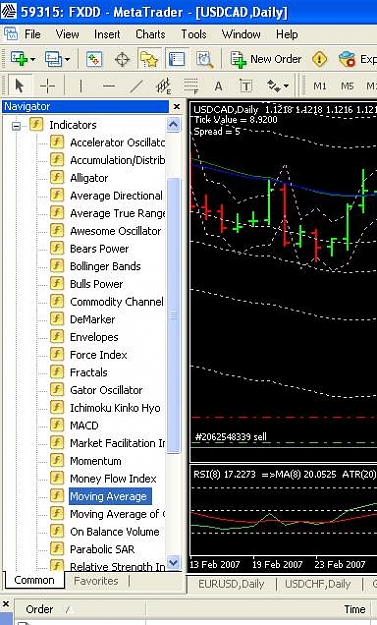Click the New Order button

tap(266, 59)
